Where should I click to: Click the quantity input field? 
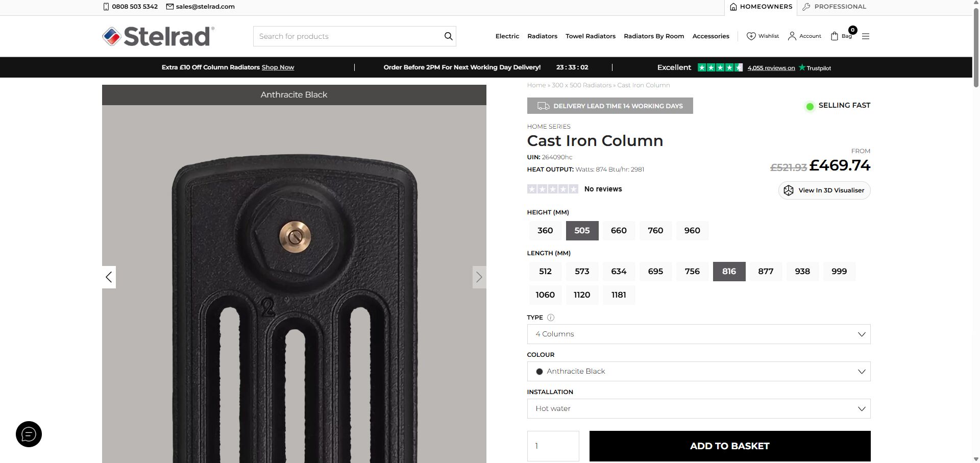553,446
